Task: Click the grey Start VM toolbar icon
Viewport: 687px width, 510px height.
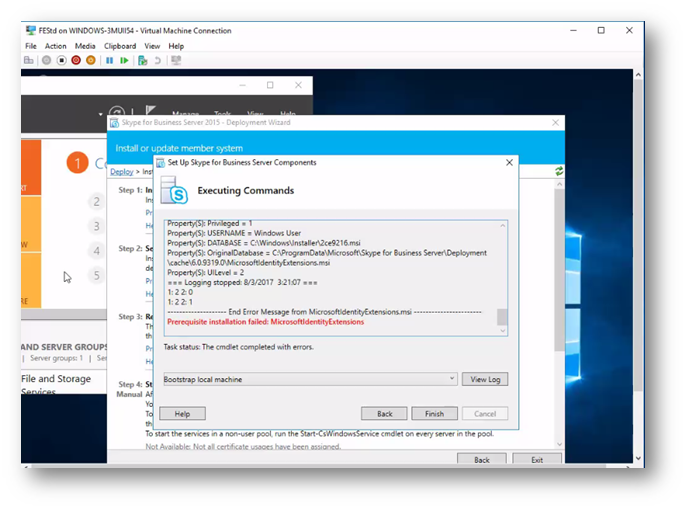Action: [x=46, y=60]
